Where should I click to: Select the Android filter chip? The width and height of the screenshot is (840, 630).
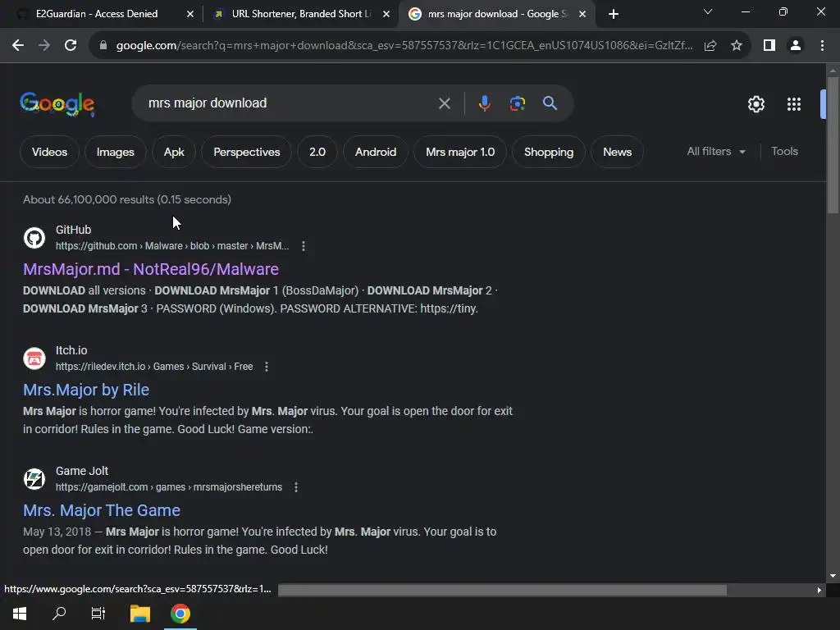click(376, 152)
